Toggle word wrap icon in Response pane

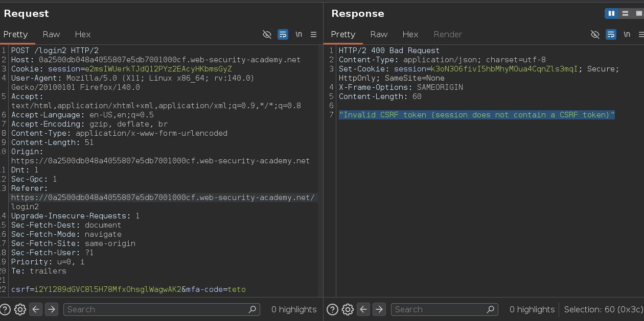coord(611,34)
